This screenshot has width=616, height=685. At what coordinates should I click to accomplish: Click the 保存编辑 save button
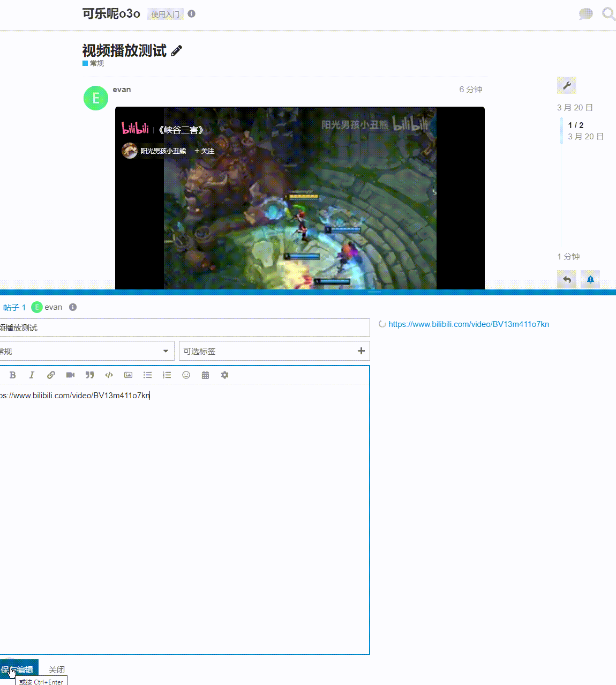pyautogui.click(x=18, y=669)
